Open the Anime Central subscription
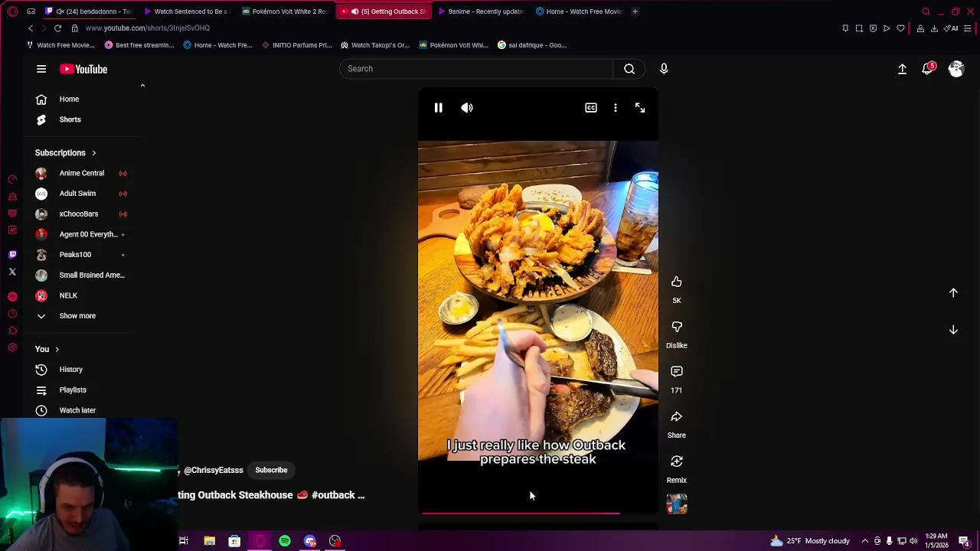The width and height of the screenshot is (980, 551). point(83,173)
